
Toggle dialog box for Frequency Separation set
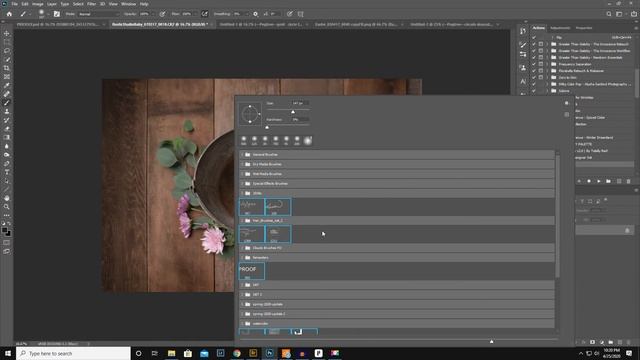541,64
